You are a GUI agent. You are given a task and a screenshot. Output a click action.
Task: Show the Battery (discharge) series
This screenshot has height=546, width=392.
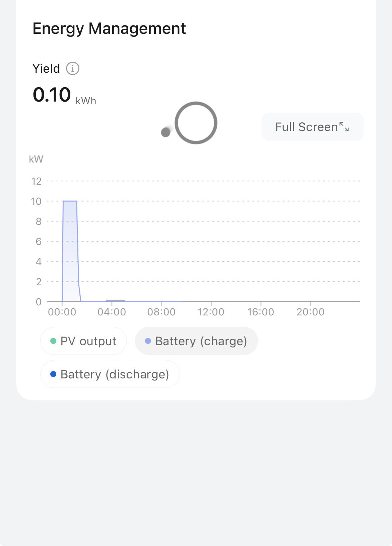(110, 374)
